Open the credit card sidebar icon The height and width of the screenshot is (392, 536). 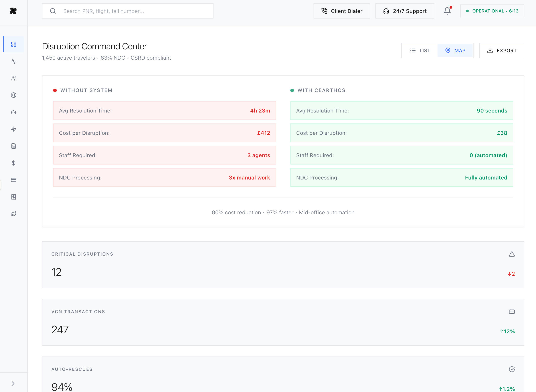pos(14,180)
